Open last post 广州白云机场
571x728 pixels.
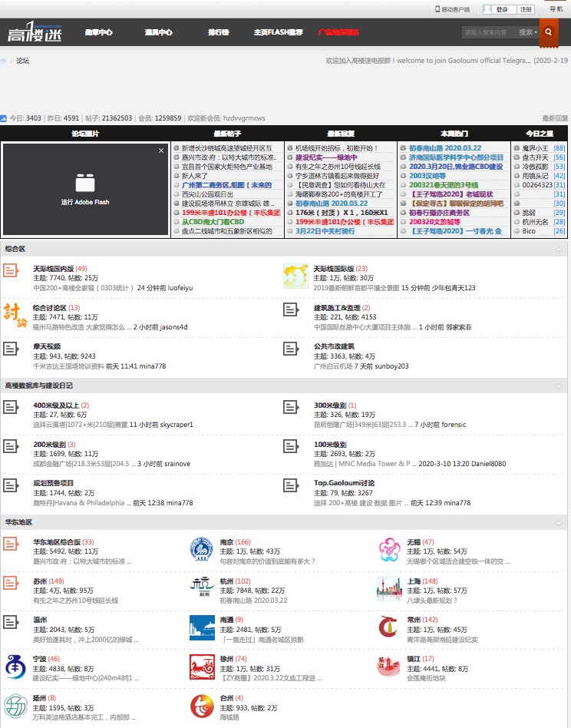[x=333, y=366]
